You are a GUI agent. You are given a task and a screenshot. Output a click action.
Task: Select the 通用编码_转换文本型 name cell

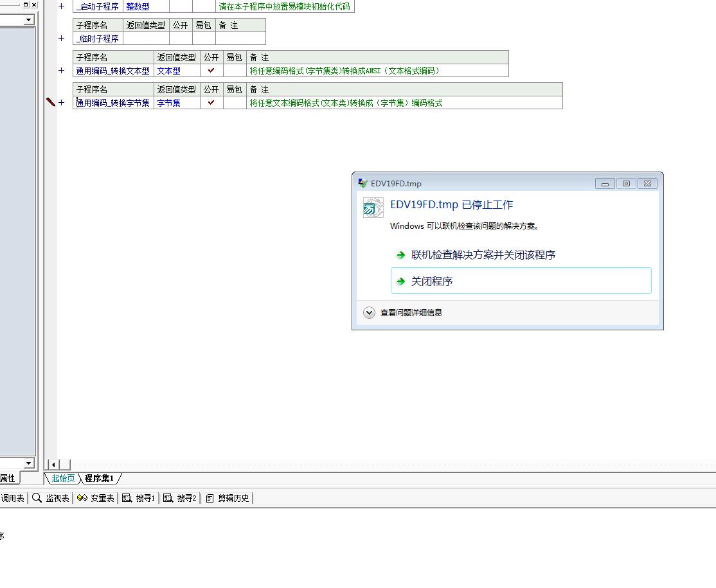pyautogui.click(x=113, y=70)
